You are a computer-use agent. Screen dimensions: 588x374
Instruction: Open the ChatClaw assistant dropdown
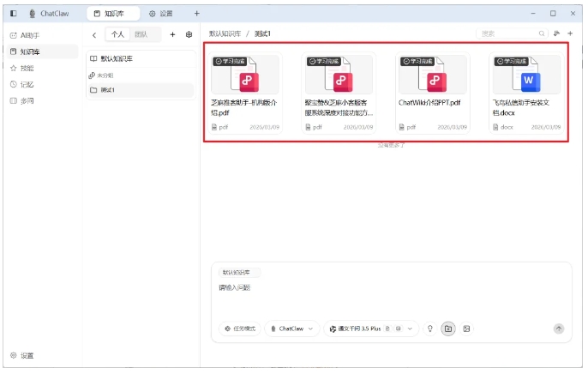(x=291, y=329)
